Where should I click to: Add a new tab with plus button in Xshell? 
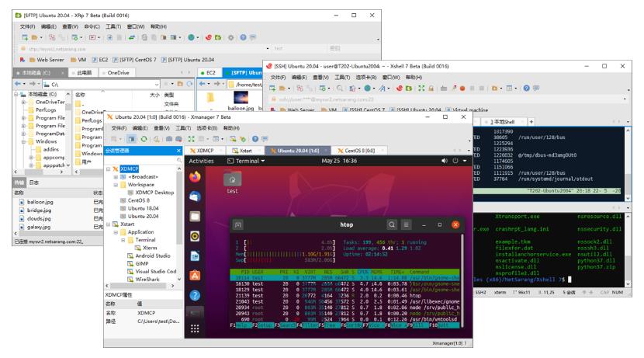pyautogui.click(x=531, y=122)
